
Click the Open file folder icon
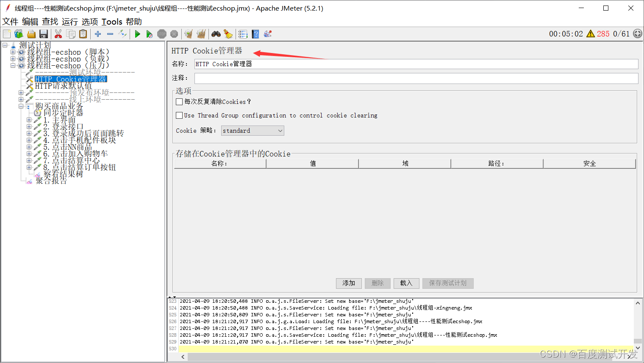pos(31,34)
